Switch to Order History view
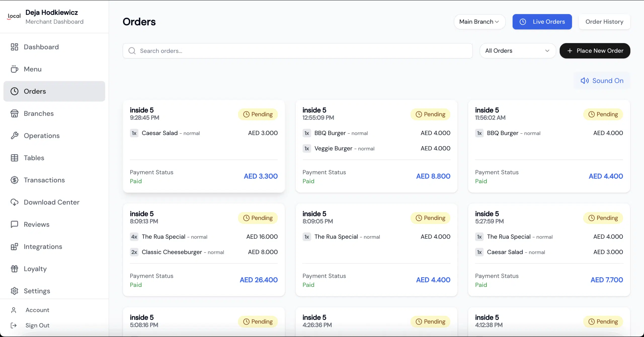644x337 pixels. tap(604, 22)
